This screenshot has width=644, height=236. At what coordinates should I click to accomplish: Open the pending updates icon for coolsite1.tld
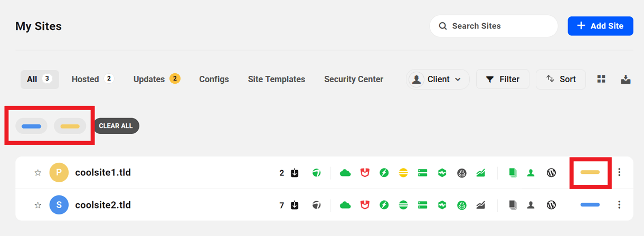[x=295, y=173]
